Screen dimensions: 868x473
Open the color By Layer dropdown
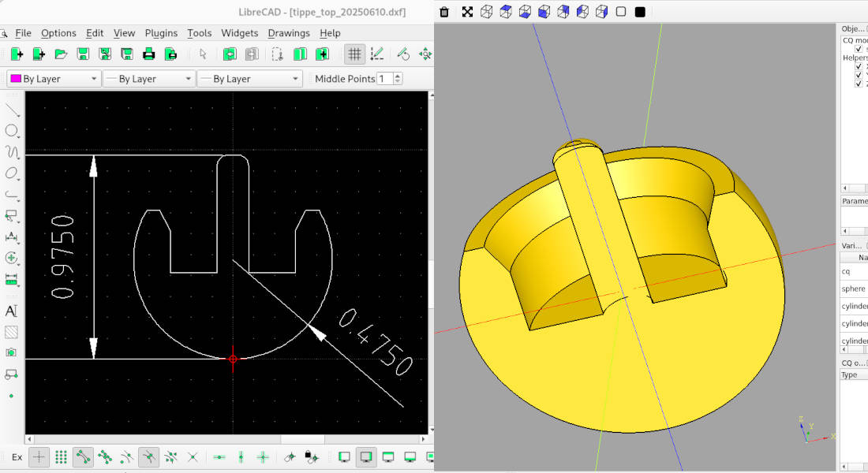point(54,79)
